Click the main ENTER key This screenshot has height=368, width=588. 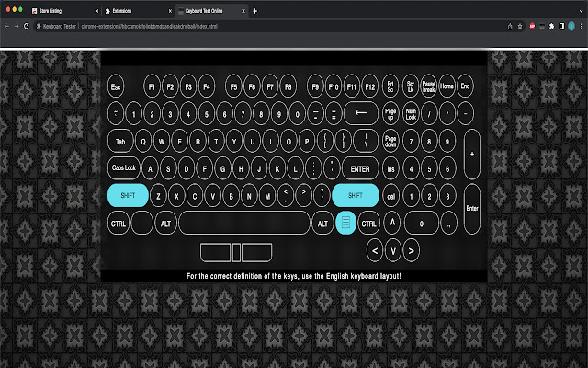[x=360, y=168]
